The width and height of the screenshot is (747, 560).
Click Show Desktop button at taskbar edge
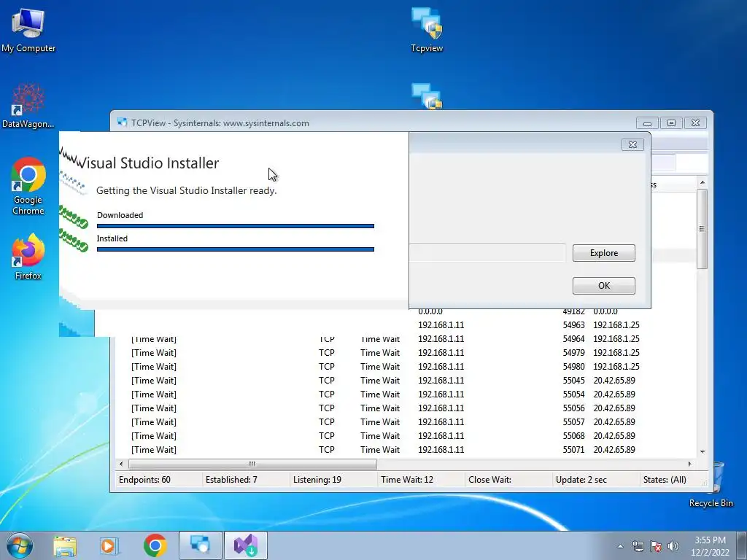tap(741, 545)
